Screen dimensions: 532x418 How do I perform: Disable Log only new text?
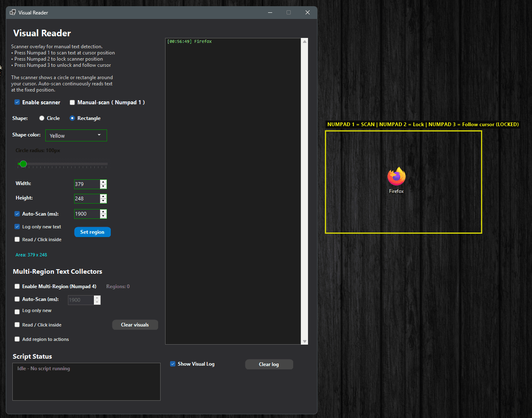(x=17, y=226)
